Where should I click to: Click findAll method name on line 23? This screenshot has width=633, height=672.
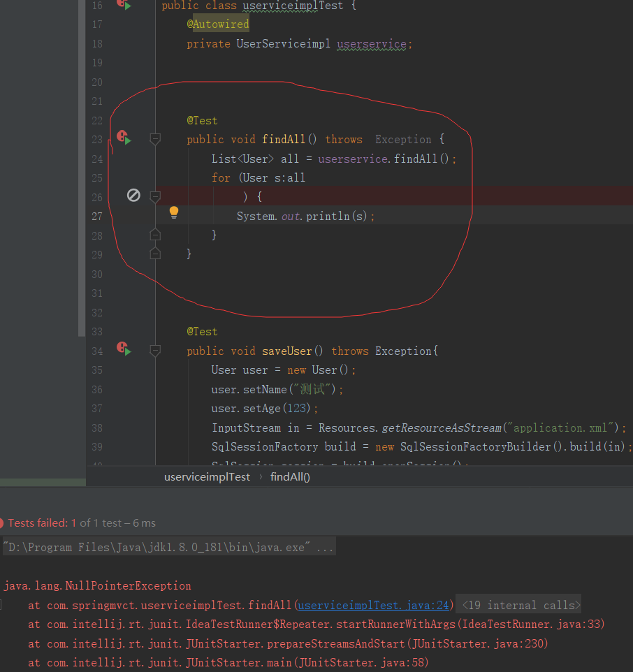[283, 139]
